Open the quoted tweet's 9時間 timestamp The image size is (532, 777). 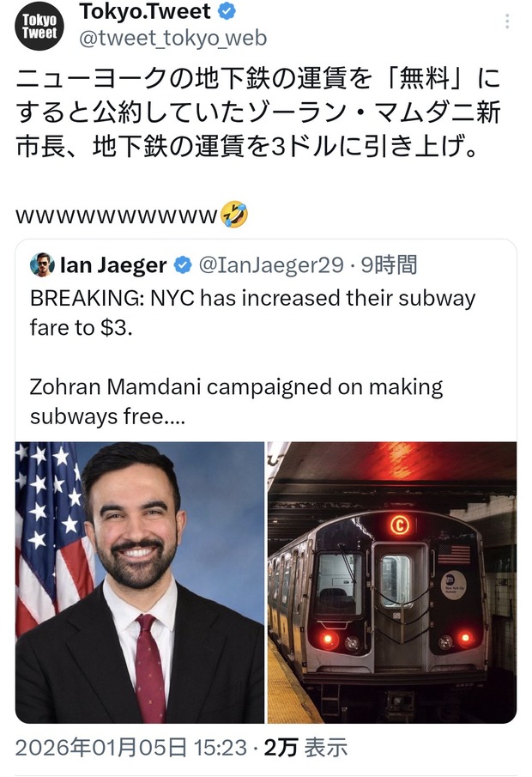pyautogui.click(x=389, y=264)
